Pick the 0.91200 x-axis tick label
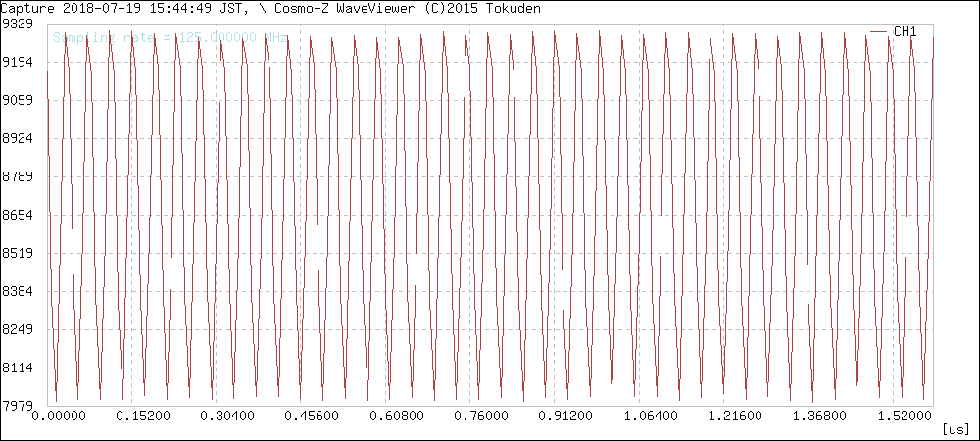The width and height of the screenshot is (980, 441). tap(565, 416)
